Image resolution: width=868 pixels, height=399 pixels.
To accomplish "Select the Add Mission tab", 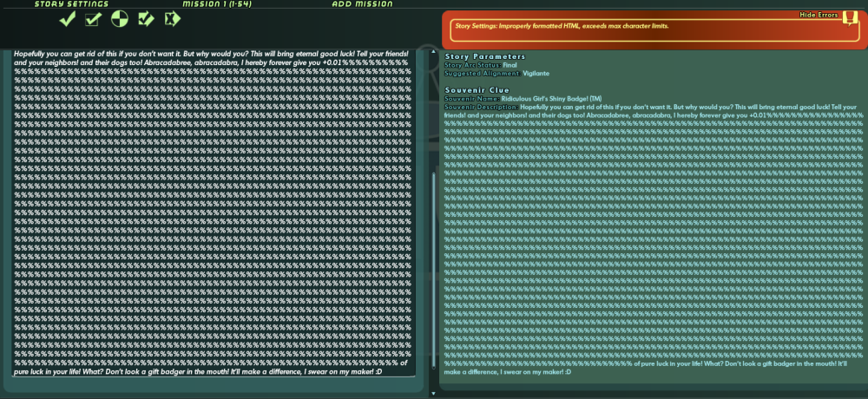I will click(362, 4).
